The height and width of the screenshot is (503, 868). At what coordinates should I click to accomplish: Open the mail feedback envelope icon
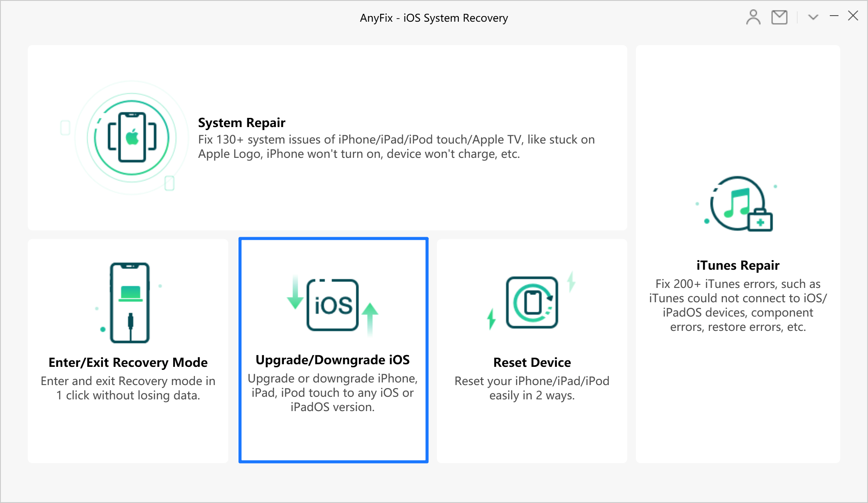coord(779,17)
